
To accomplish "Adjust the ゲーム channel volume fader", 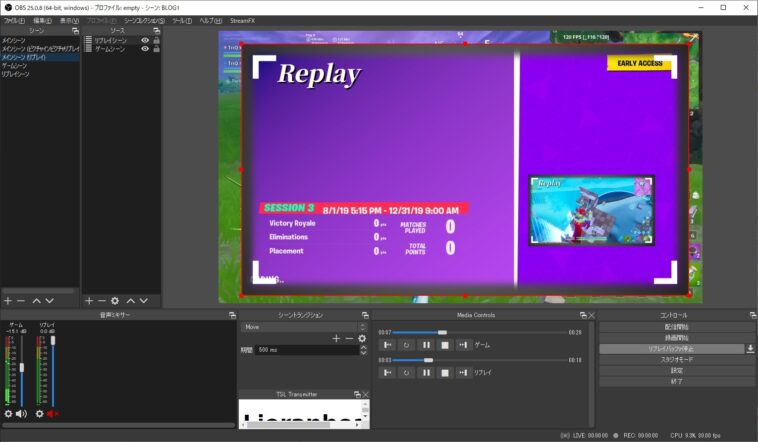I will 22,368.
